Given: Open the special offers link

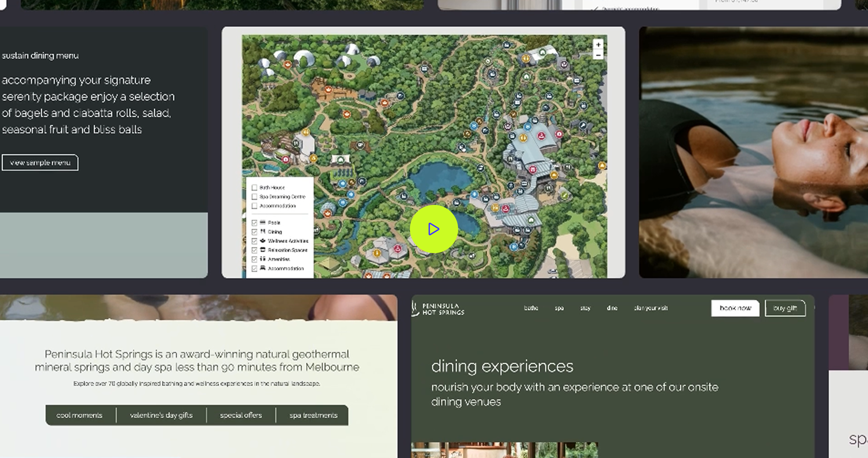Looking at the screenshot, I should pos(241,415).
